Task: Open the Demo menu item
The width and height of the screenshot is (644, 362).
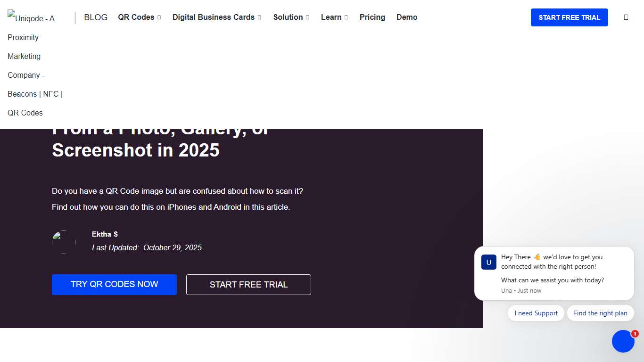Action: pyautogui.click(x=407, y=17)
